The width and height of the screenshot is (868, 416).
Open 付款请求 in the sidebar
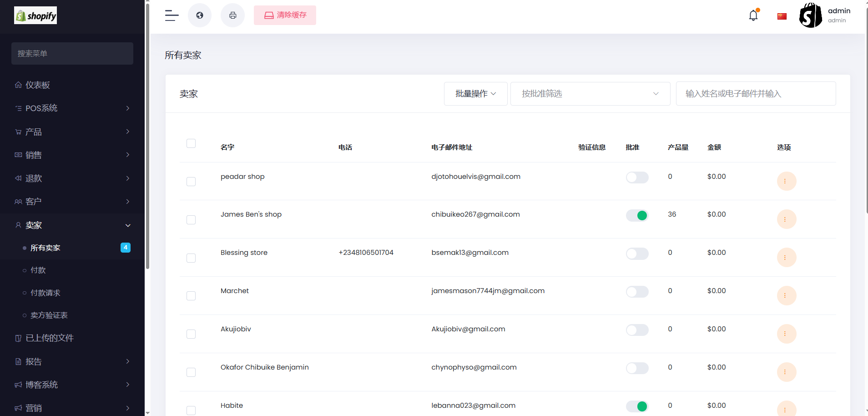point(45,293)
